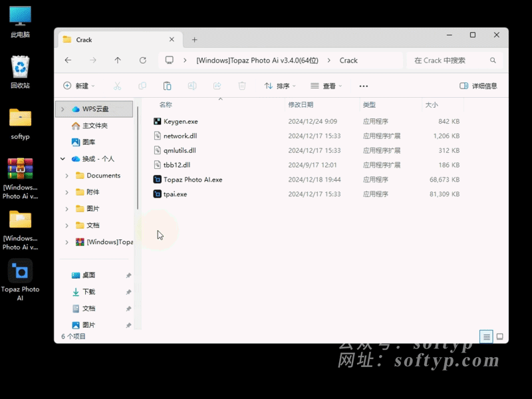Viewport: 532px width, 399px height.
Task: Open the 查看 view dropdown
Action: (326, 86)
